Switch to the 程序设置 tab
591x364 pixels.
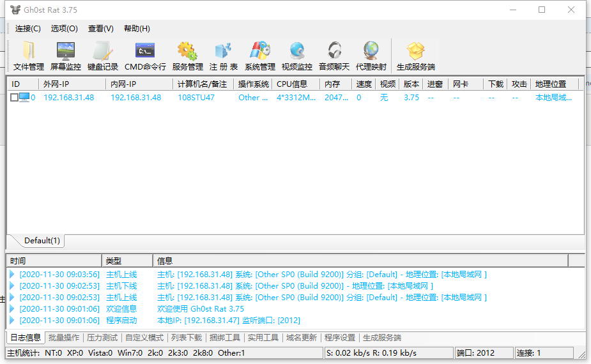coord(340,338)
